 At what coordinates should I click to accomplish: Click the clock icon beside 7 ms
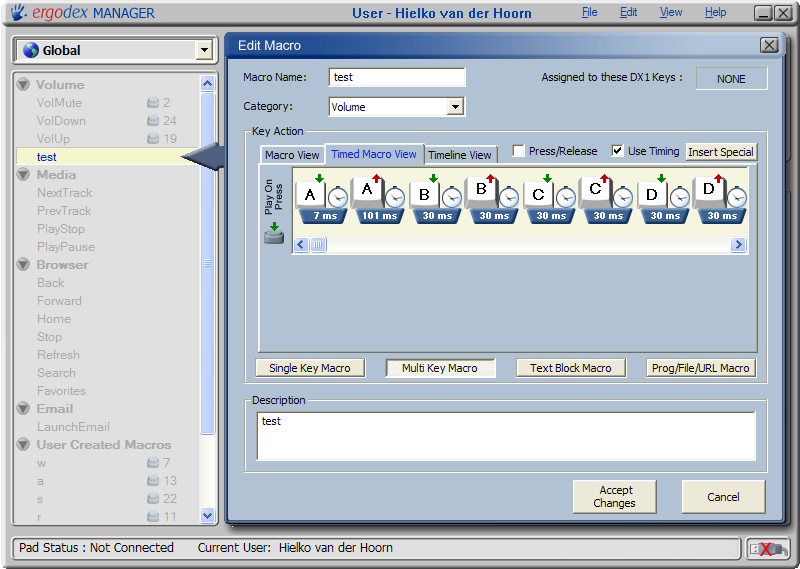pyautogui.click(x=338, y=197)
